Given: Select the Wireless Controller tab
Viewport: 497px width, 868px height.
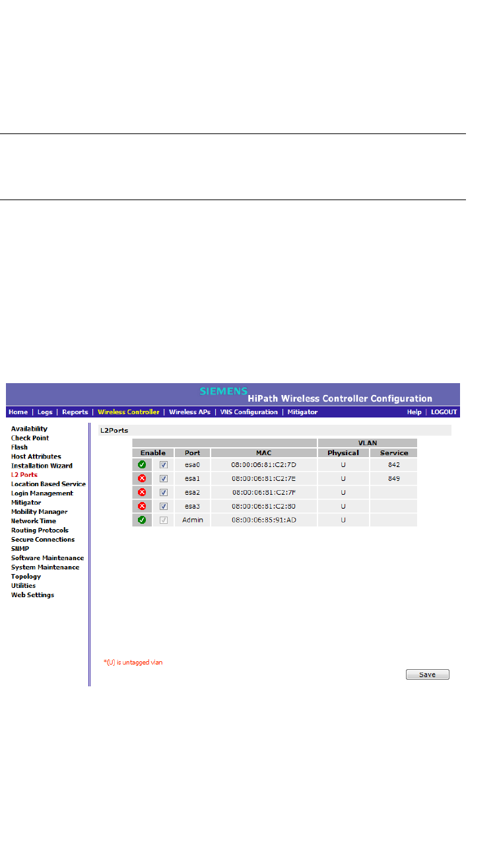Looking at the screenshot, I should 129,412.
